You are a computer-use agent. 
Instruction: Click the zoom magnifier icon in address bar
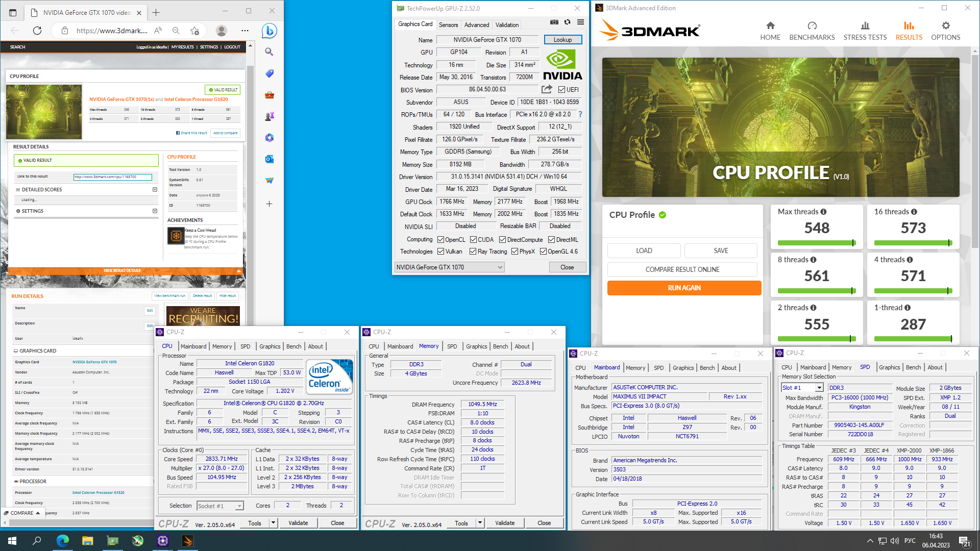tap(176, 31)
